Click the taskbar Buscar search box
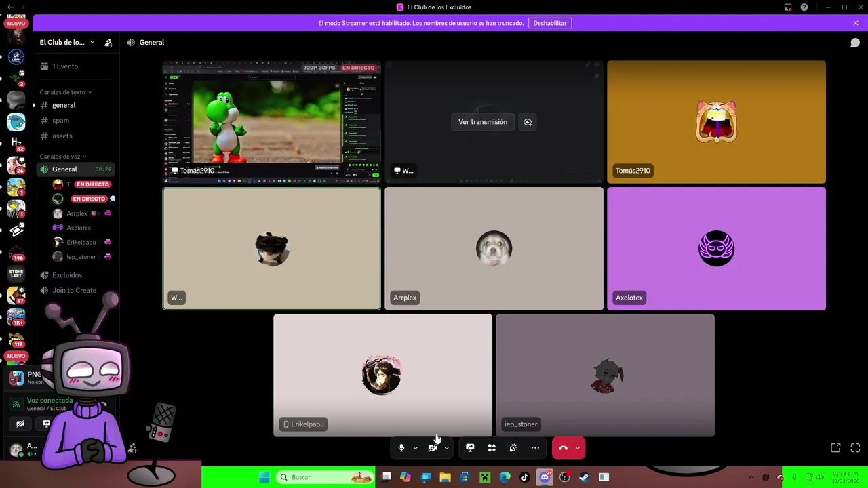The width and height of the screenshot is (868, 488). (x=326, y=477)
